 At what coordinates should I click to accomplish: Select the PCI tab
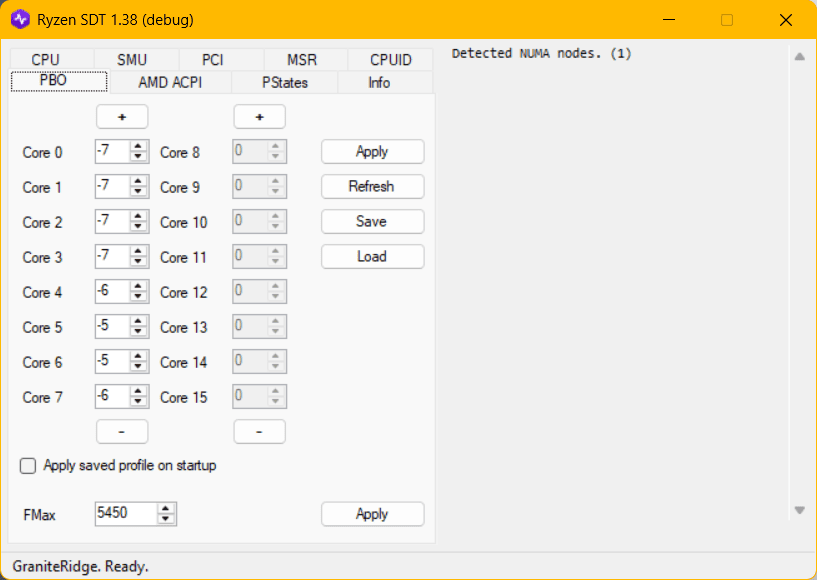[x=213, y=60]
